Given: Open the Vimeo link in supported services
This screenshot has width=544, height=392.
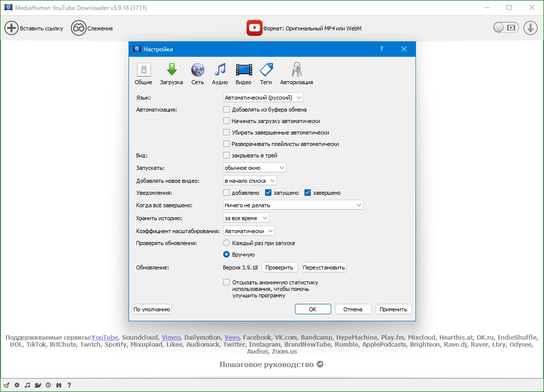Looking at the screenshot, I should coord(171,337).
